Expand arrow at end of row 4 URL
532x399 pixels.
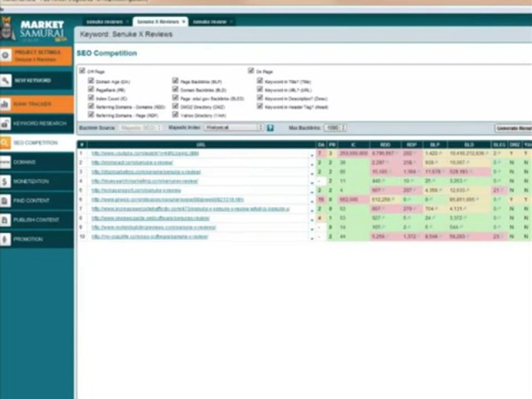pos(312,183)
